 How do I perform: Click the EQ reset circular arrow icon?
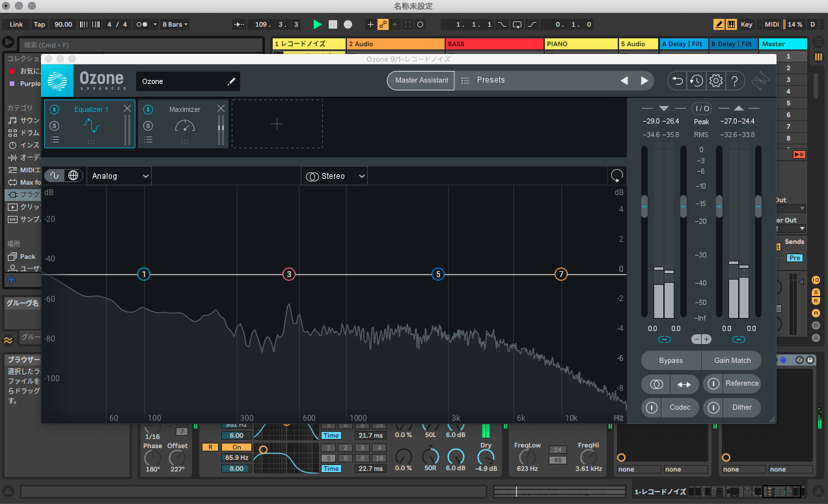(x=616, y=176)
